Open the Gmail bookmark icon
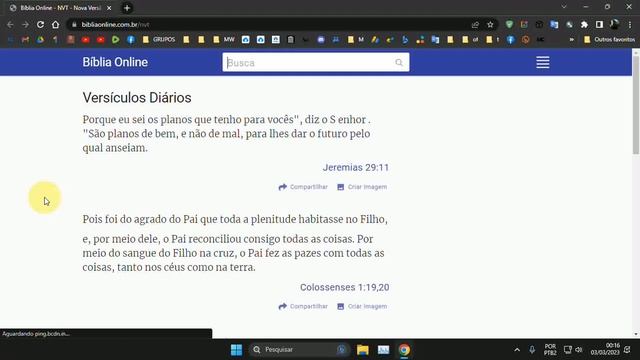Screen dimensions: 640x360 [x=25, y=40]
